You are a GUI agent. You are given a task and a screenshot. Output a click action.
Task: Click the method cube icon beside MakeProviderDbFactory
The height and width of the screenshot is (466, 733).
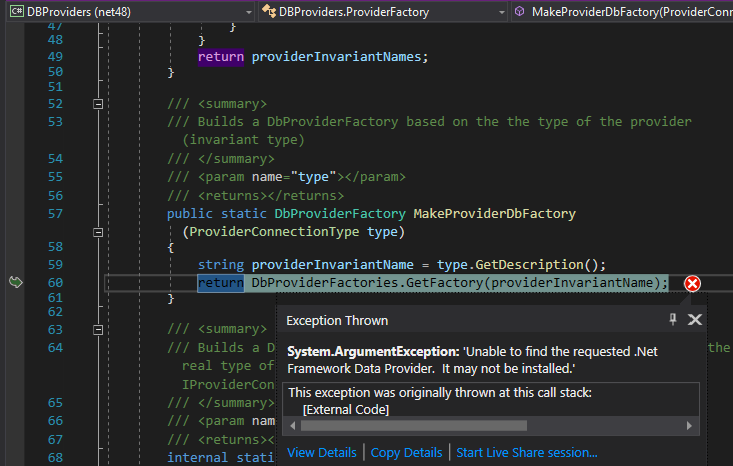tap(519, 11)
